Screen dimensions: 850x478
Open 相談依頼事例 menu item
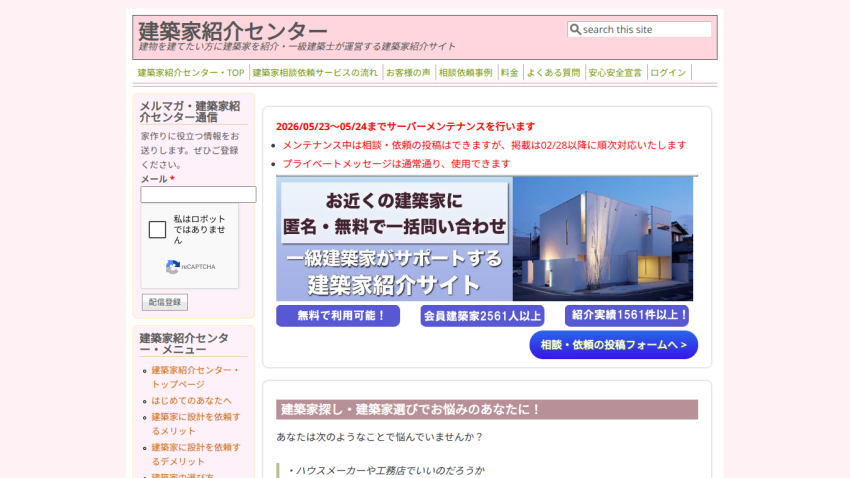[466, 73]
